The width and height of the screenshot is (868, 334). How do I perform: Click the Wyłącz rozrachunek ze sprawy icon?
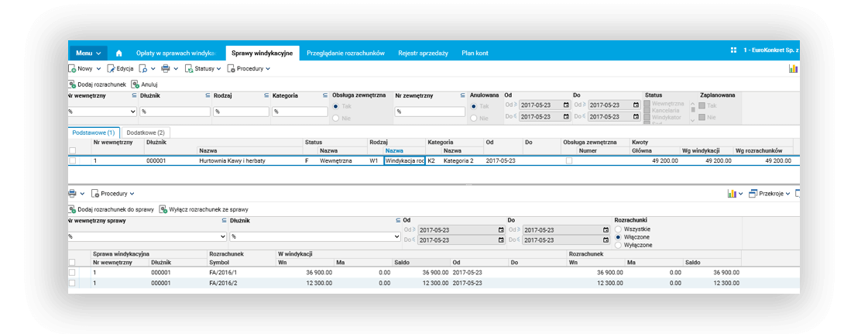pyautogui.click(x=163, y=210)
